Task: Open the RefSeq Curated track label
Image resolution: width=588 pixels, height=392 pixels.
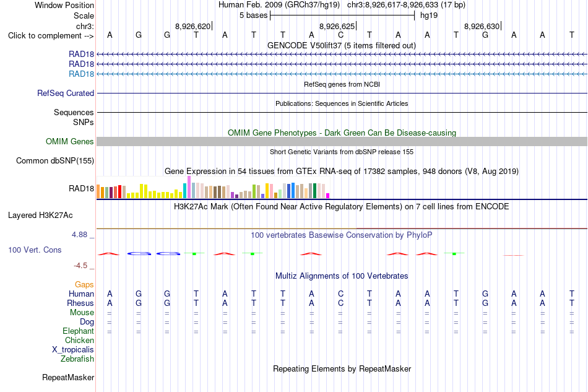Action: tap(66, 93)
